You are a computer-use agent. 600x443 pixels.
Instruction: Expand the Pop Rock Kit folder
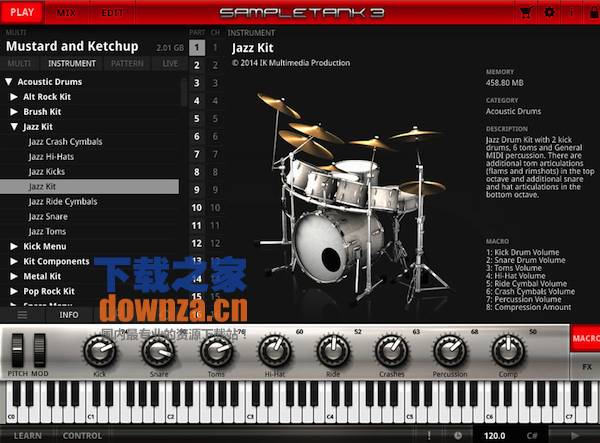pos(14,291)
